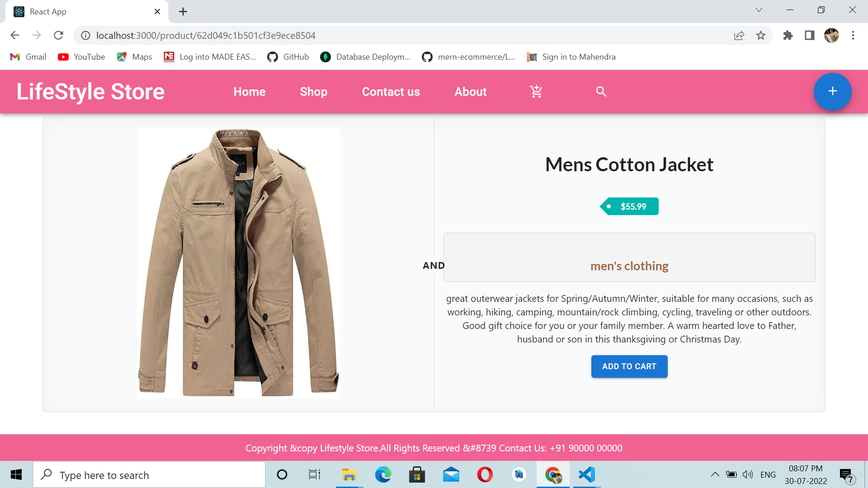Open Visual Studio Code from taskbar

click(586, 474)
